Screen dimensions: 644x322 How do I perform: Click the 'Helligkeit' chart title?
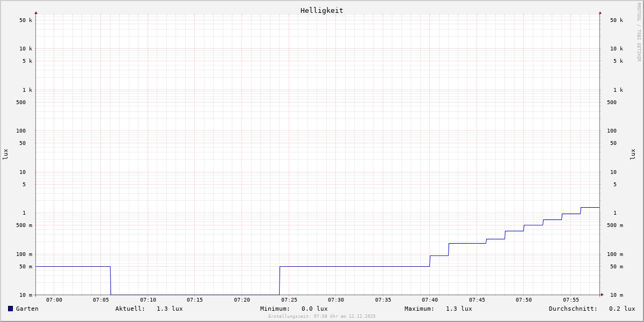pos(322,10)
